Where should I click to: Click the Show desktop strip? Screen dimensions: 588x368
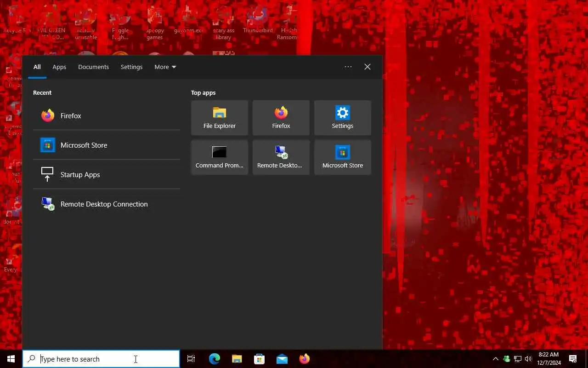click(587, 359)
